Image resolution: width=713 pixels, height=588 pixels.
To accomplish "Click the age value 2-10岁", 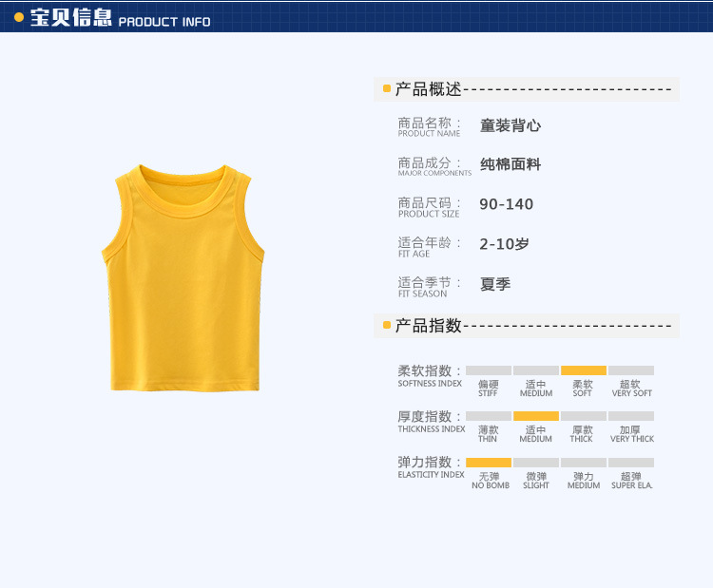I will point(504,244).
